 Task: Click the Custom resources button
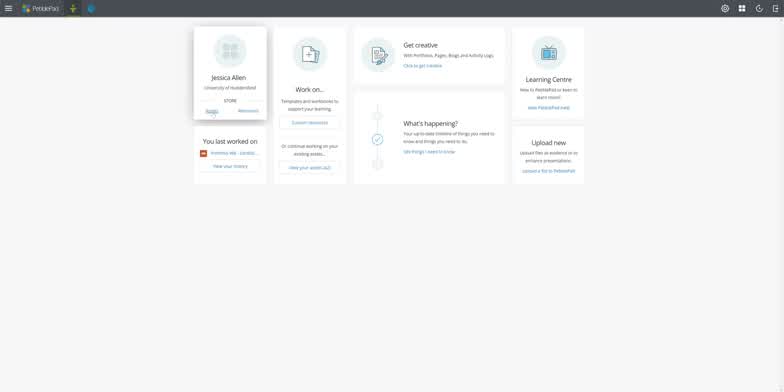(x=310, y=122)
